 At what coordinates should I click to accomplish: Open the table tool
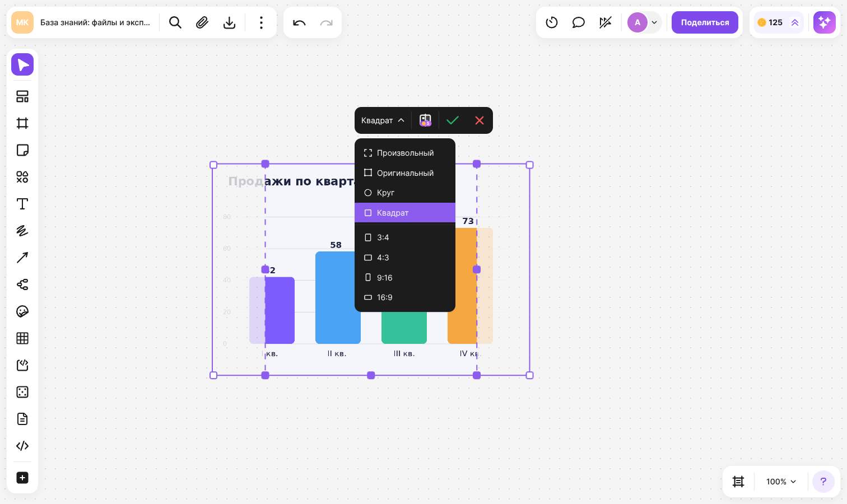tap(22, 338)
